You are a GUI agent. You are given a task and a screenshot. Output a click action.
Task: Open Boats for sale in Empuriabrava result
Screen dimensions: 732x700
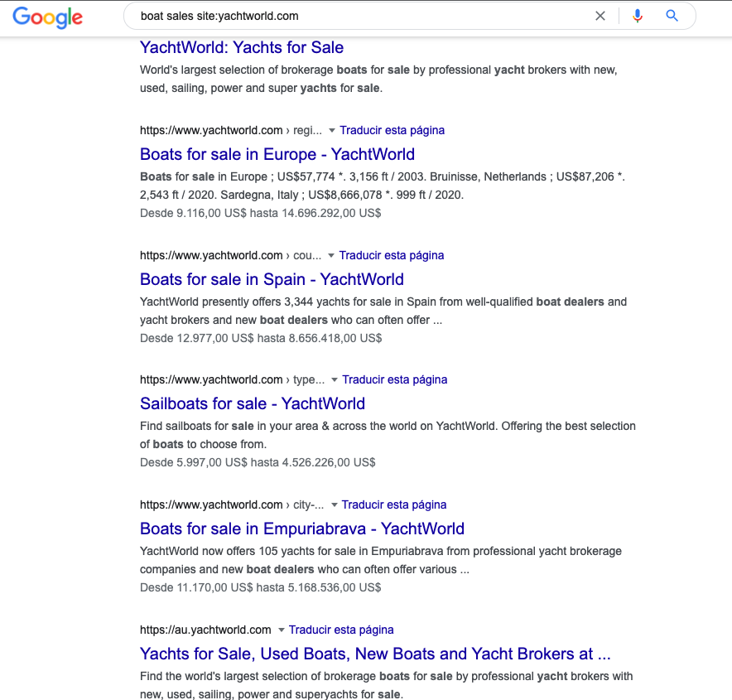pos(302,529)
